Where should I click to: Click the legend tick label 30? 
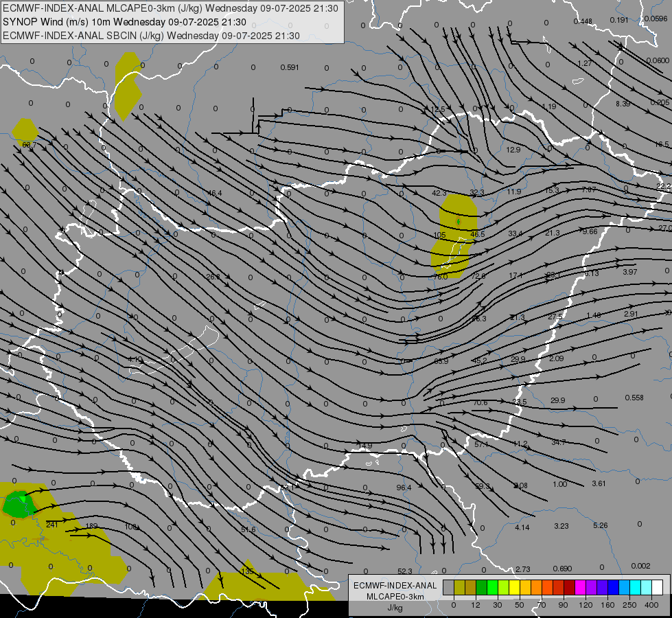497,605
